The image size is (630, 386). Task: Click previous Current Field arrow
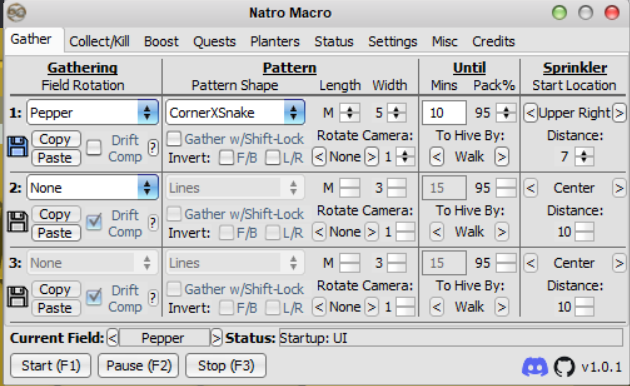(x=113, y=338)
